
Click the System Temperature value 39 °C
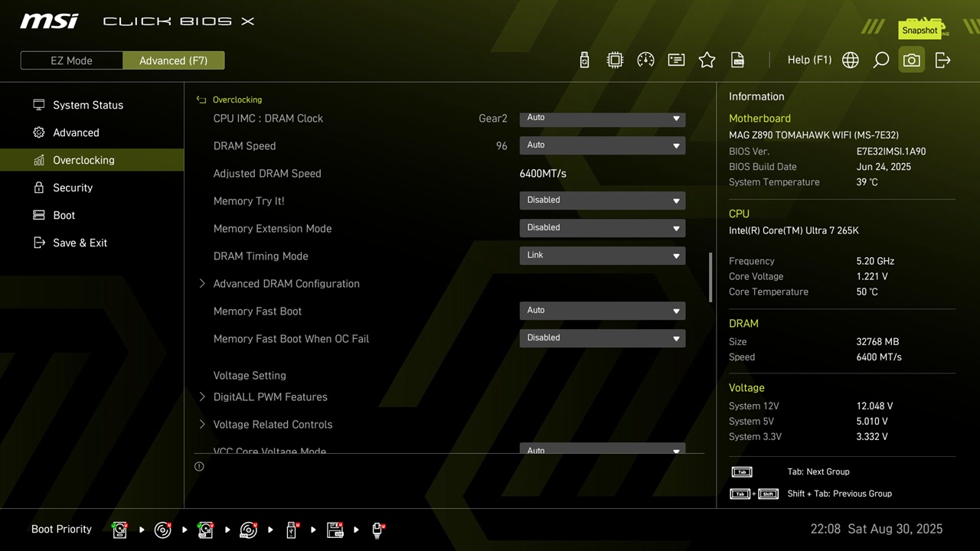[x=867, y=181]
